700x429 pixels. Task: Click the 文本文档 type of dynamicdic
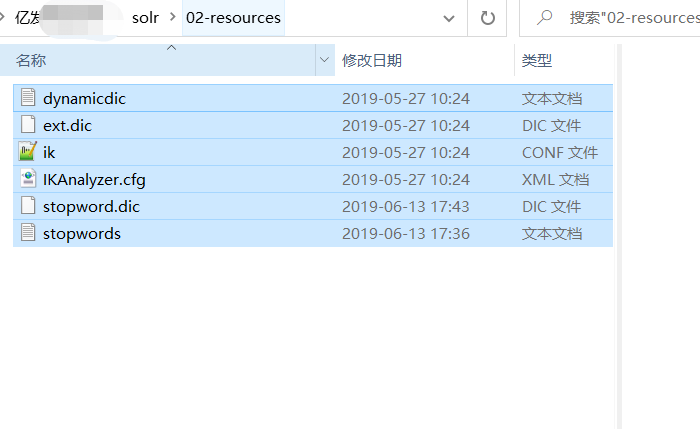[552, 99]
